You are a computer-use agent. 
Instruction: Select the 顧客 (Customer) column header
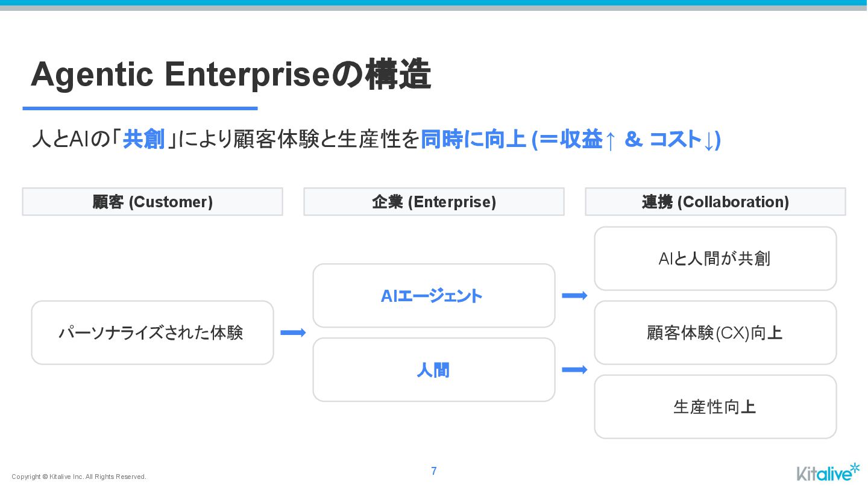(153, 202)
